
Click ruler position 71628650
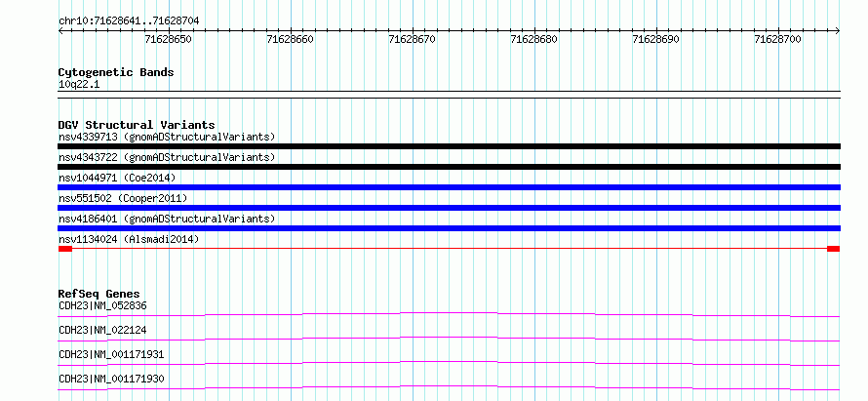click(169, 39)
